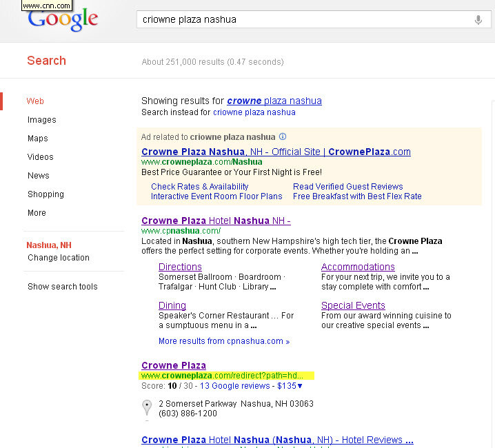The height and width of the screenshot is (448, 495).
Task: Click the address 2 Somerset Parkway Nashua
Action: tap(236, 404)
